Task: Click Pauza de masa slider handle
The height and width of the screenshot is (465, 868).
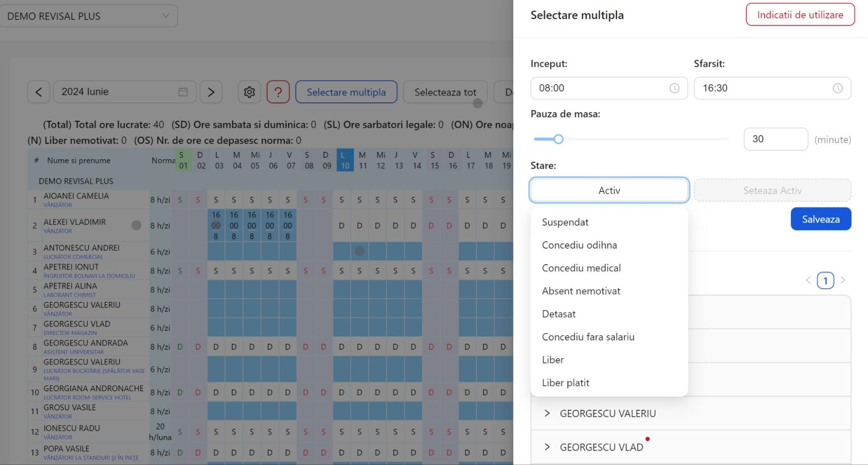Action: coord(558,139)
